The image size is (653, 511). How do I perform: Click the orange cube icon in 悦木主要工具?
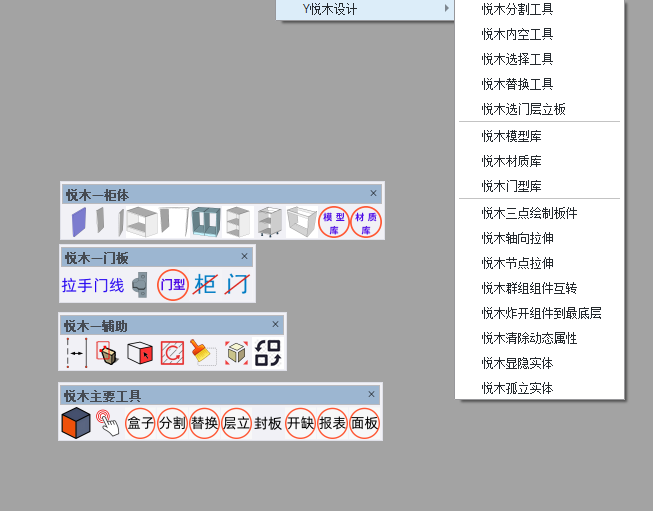coord(76,423)
